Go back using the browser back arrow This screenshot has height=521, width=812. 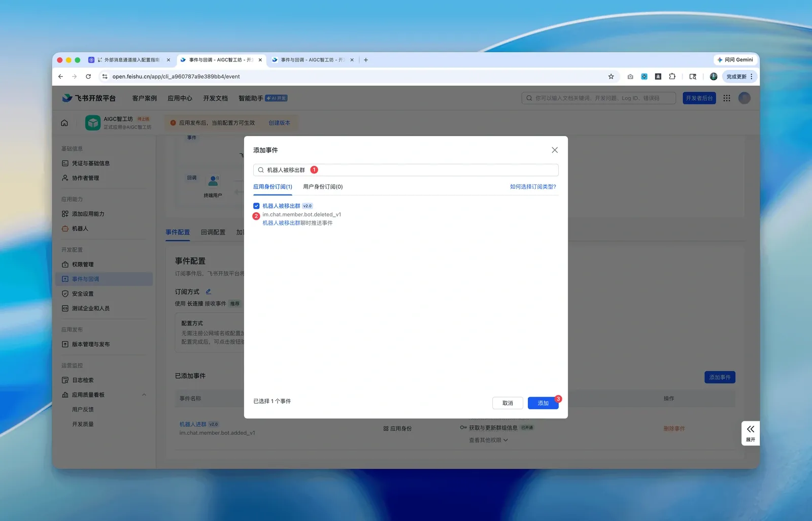click(61, 77)
